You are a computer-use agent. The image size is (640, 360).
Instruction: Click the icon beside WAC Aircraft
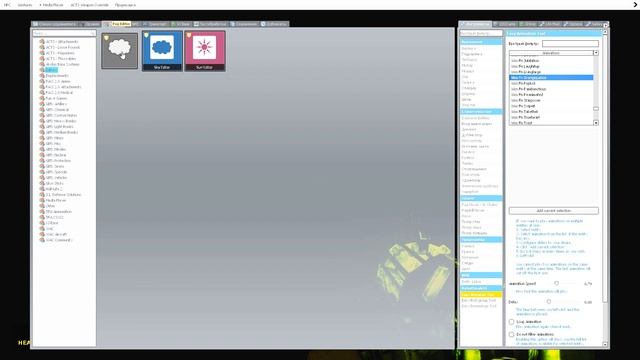[42, 234]
